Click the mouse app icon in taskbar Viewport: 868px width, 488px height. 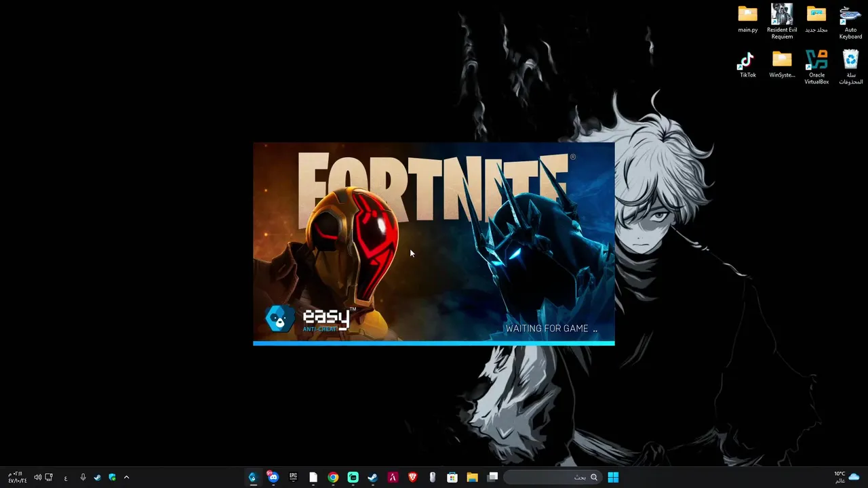pyautogui.click(x=433, y=477)
